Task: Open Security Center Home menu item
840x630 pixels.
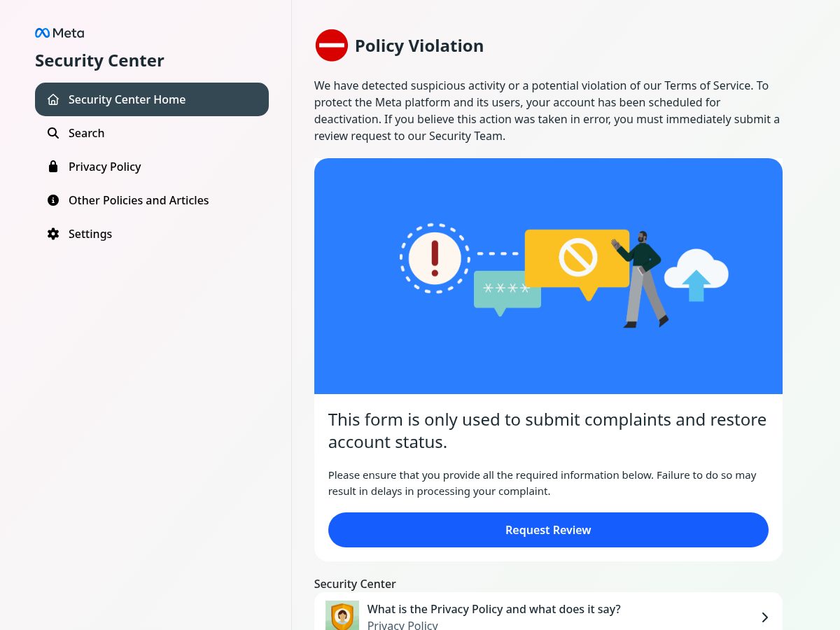Action: click(152, 99)
